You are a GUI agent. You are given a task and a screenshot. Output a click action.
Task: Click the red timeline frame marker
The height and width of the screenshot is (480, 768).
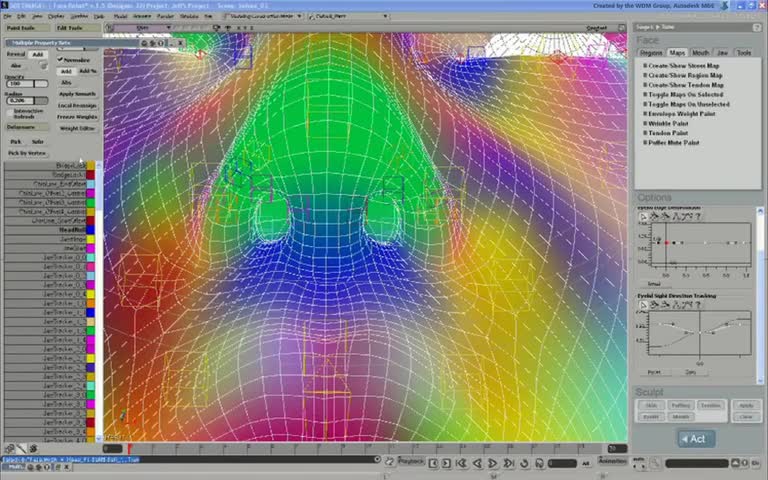tap(129, 449)
